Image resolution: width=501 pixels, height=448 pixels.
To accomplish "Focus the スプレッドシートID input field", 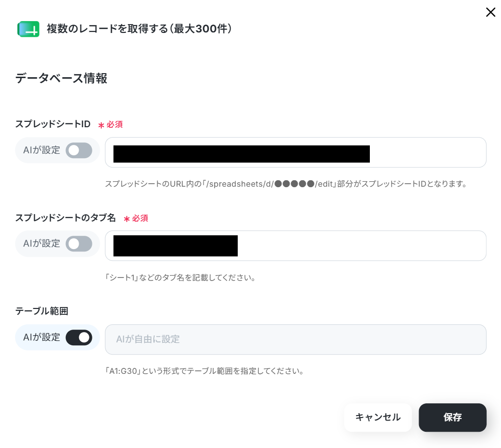I will tap(296, 152).
